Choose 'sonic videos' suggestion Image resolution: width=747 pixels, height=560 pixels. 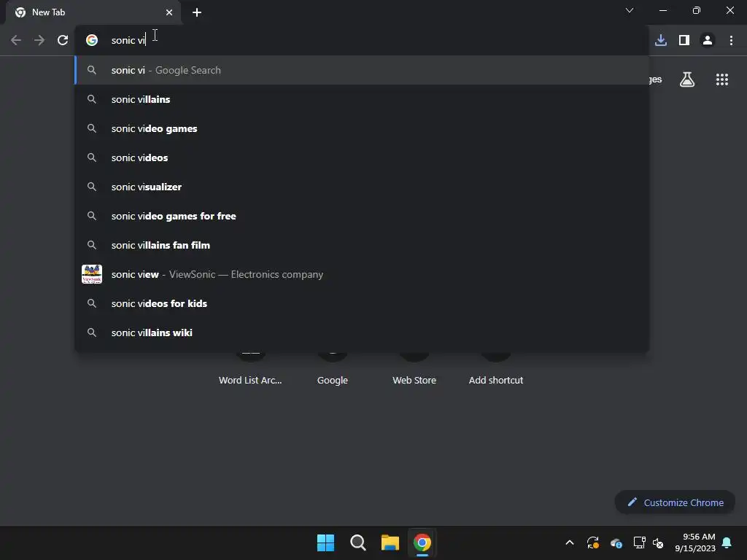click(x=362, y=157)
